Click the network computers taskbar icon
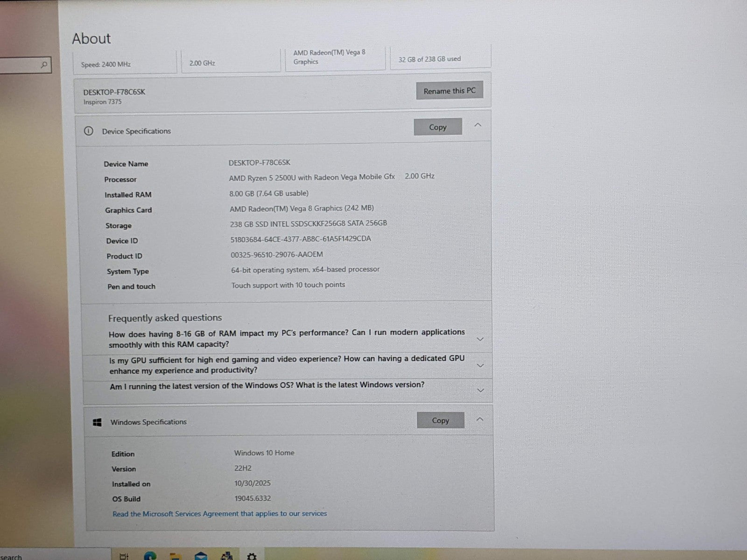This screenshot has height=560, width=747. (x=226, y=556)
